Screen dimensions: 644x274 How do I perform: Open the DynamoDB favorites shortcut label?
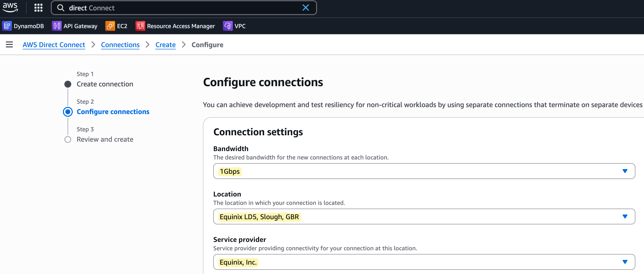click(29, 26)
